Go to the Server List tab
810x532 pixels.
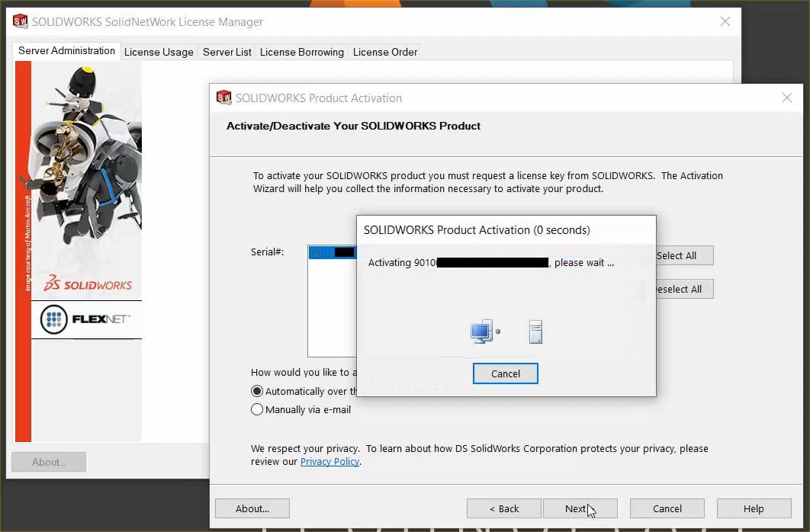click(x=227, y=52)
